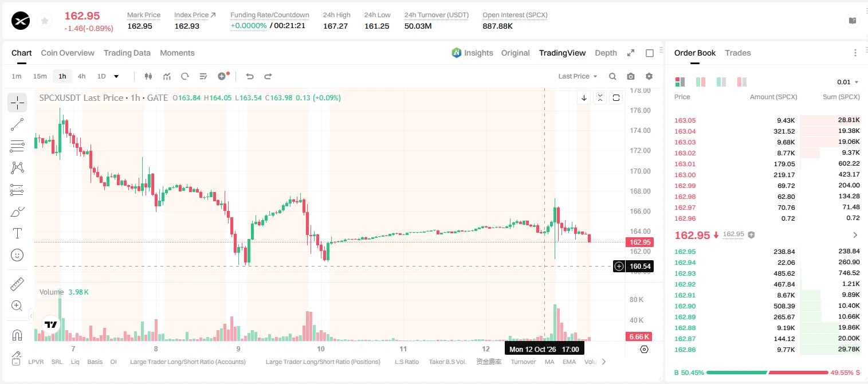Image resolution: width=868 pixels, height=384 pixels.
Task: Toggle the SRL indicator
Action: (x=57, y=362)
